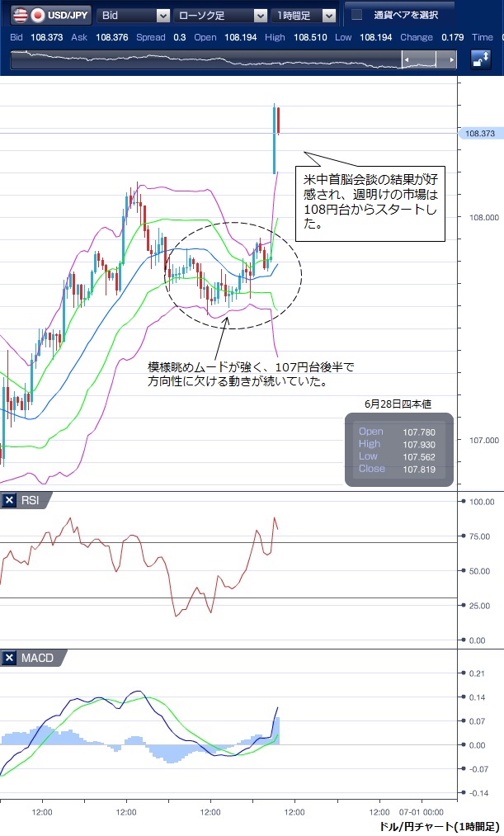504x836 pixels.
Task: Click the 模様眺めムード annotation text
Action: pyautogui.click(x=251, y=374)
